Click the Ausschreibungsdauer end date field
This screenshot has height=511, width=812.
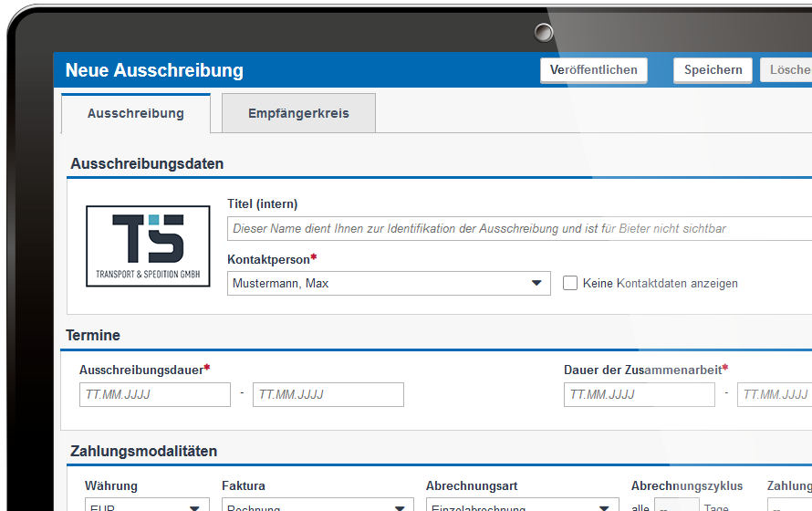point(328,395)
